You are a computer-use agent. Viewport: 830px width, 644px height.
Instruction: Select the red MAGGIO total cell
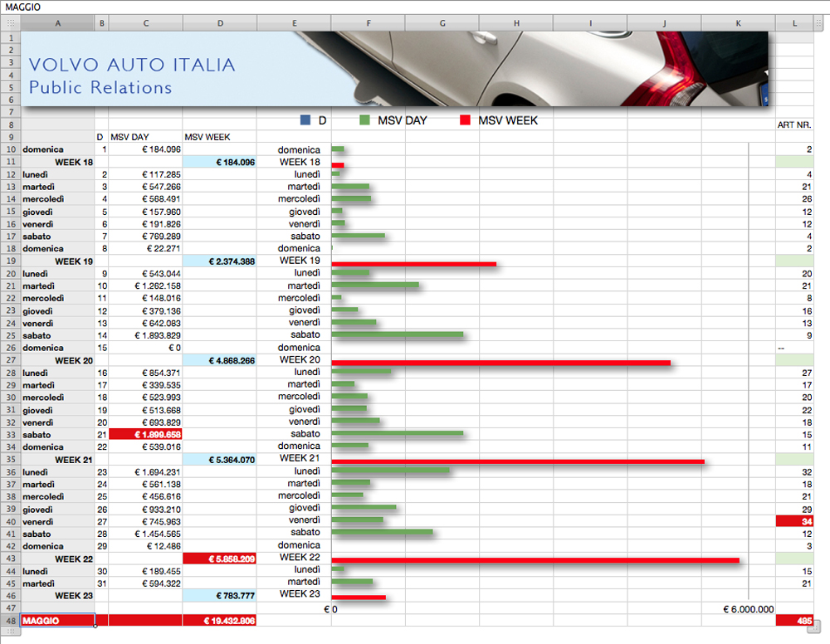pos(57,621)
